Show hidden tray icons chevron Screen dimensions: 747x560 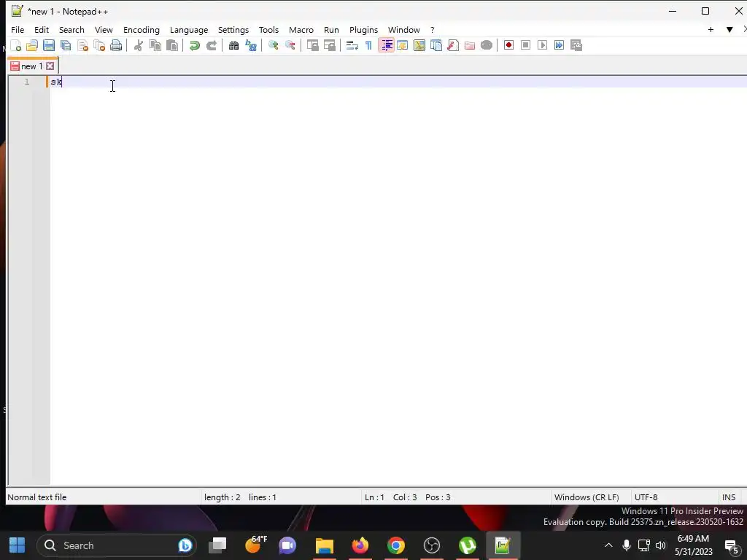click(608, 545)
